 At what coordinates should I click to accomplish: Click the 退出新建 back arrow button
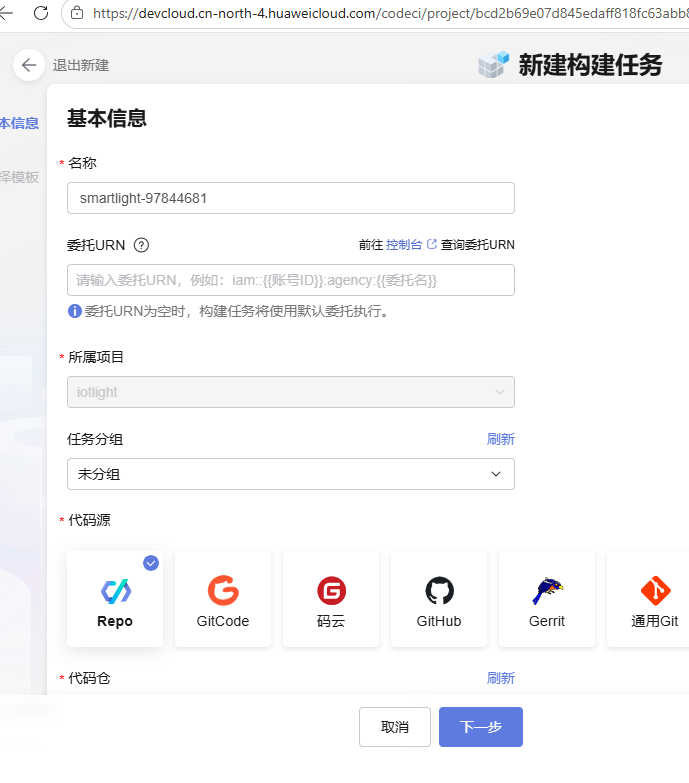click(29, 65)
